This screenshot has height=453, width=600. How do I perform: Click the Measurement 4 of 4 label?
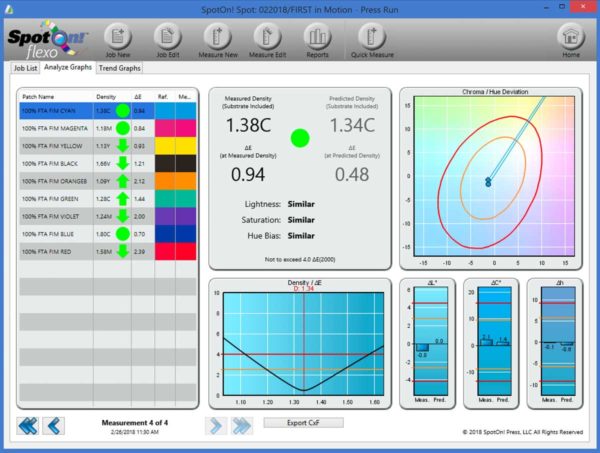(135, 423)
